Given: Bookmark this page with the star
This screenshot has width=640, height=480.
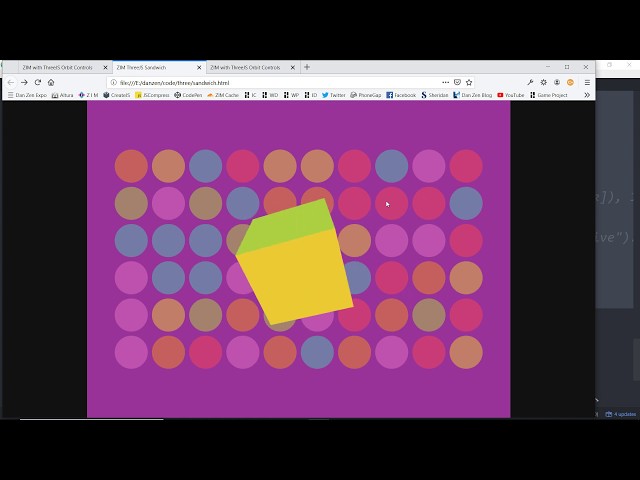Looking at the screenshot, I should [x=469, y=82].
